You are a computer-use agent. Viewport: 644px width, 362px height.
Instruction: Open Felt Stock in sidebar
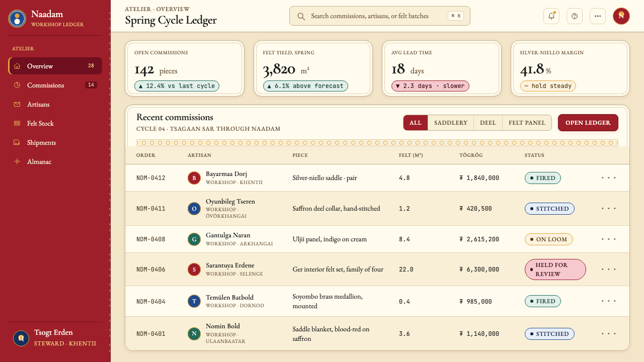tap(55, 123)
